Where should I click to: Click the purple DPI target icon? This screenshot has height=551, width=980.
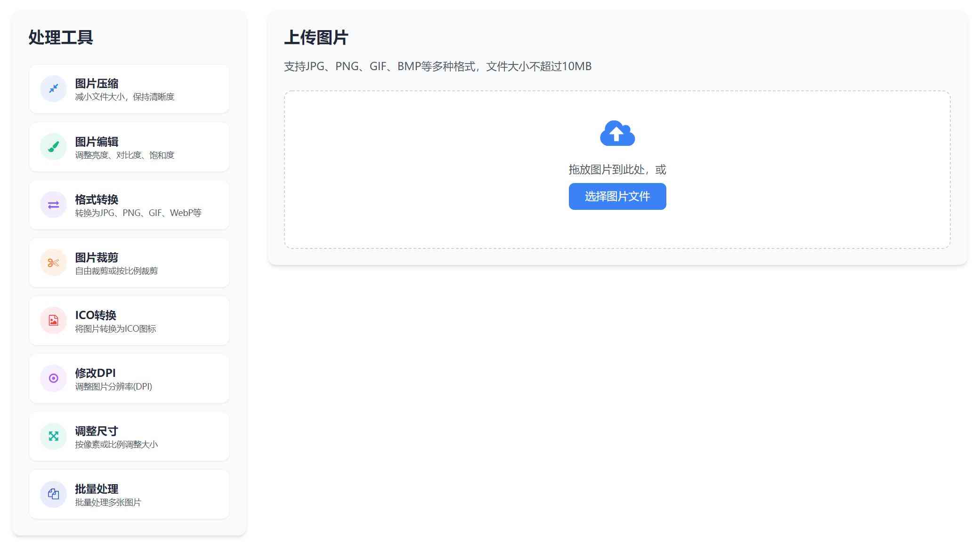tap(54, 378)
